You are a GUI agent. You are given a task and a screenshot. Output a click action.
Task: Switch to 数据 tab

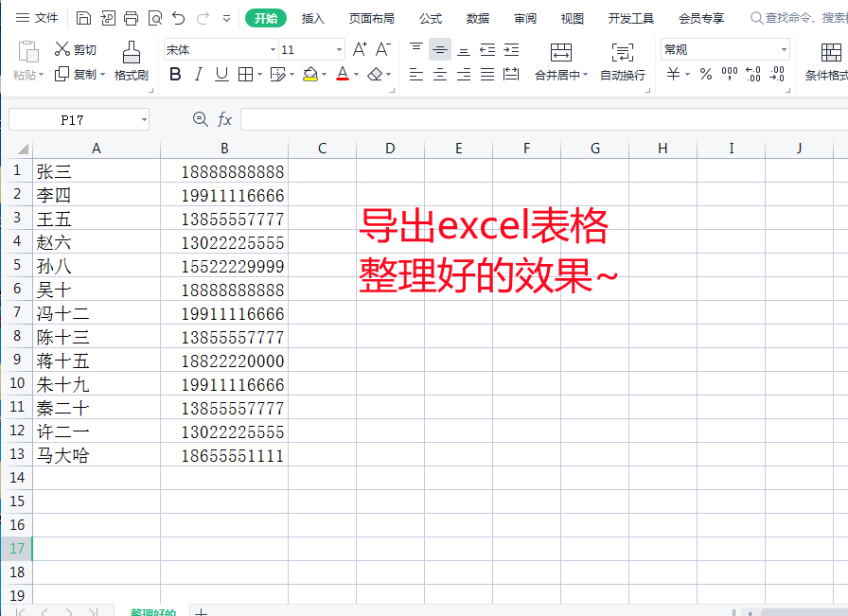(478, 18)
